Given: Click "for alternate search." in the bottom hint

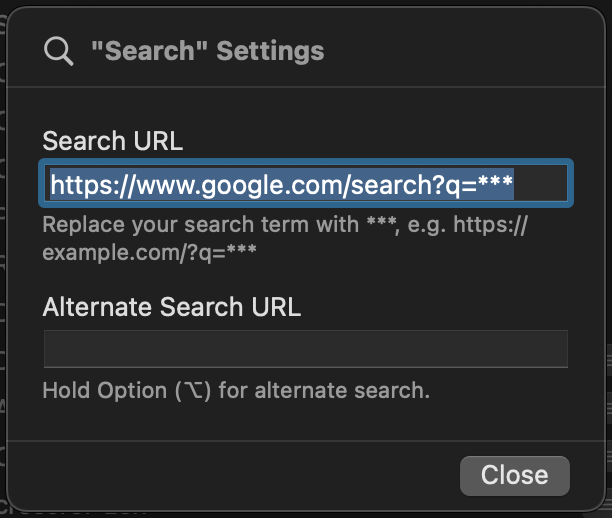Looking at the screenshot, I should 325,390.
